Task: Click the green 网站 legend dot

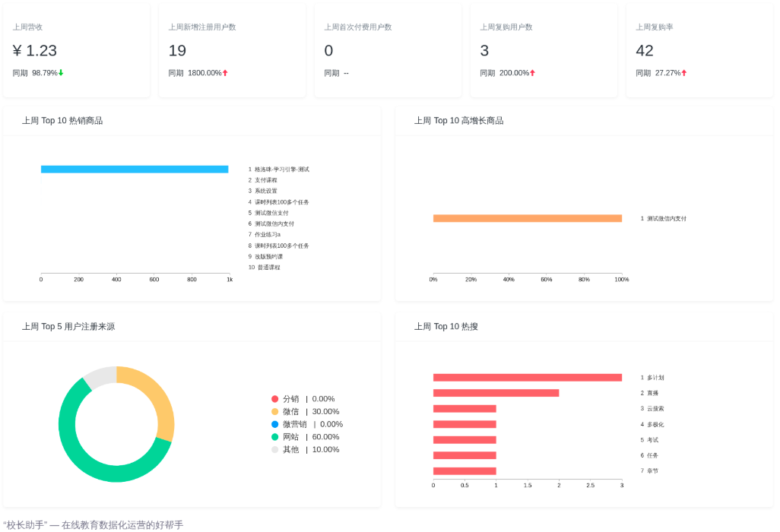Action: point(275,437)
